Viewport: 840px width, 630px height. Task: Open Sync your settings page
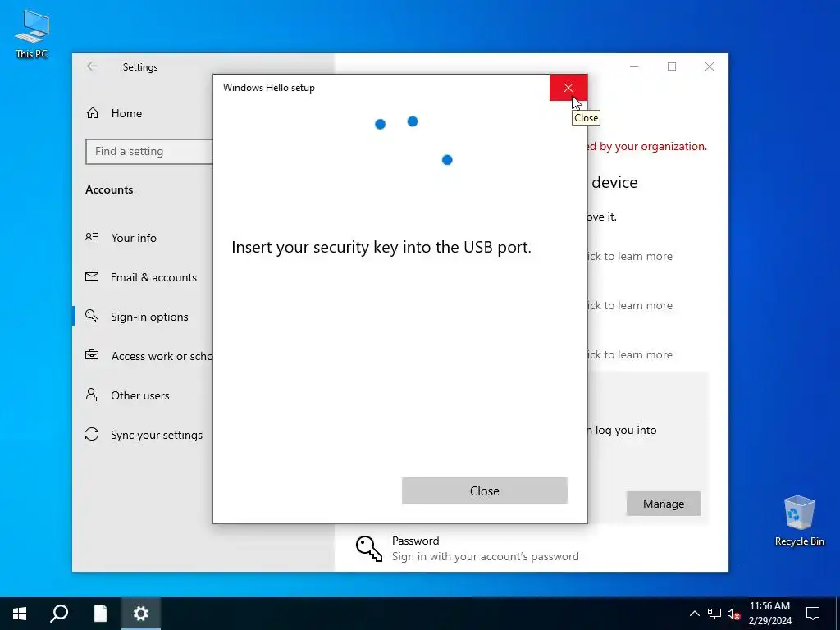coord(157,435)
